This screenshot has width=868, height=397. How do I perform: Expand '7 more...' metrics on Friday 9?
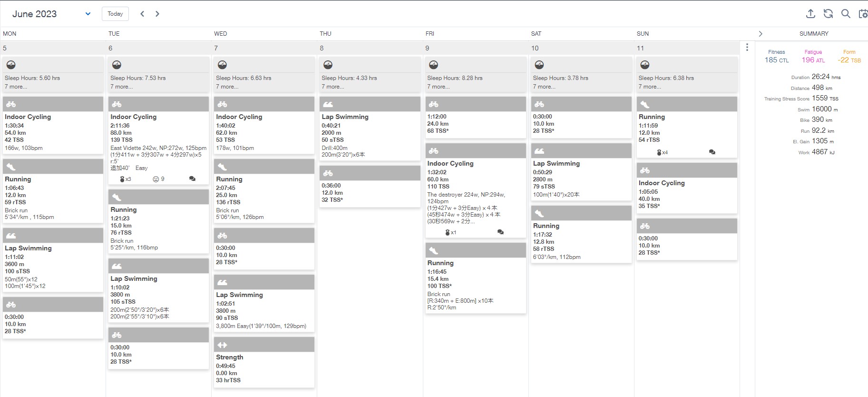tap(438, 87)
